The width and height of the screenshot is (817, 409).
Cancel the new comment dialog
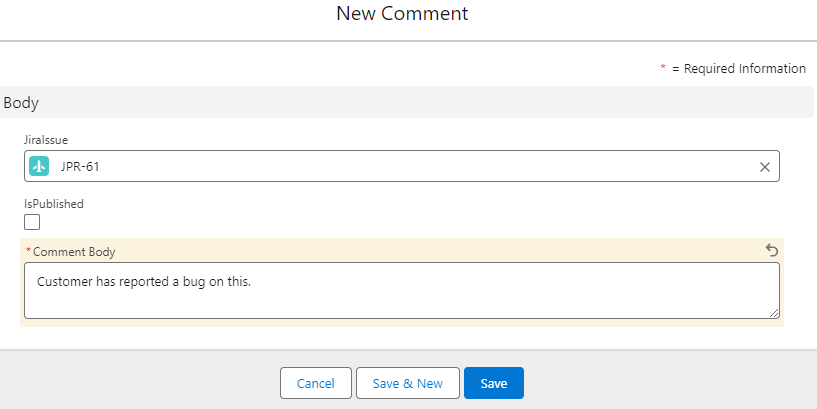(x=316, y=383)
